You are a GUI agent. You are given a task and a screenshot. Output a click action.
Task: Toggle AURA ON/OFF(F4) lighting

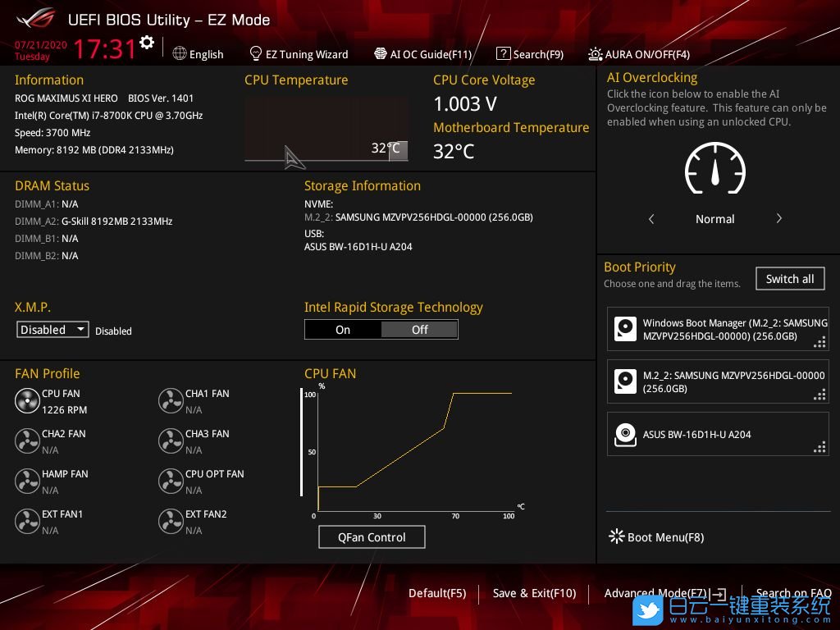[x=639, y=54]
